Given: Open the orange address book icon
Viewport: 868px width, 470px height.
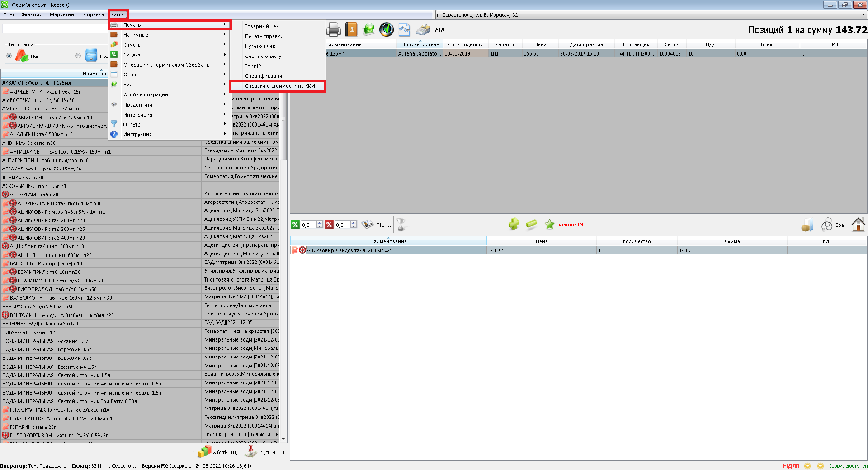Looking at the screenshot, I should [351, 30].
